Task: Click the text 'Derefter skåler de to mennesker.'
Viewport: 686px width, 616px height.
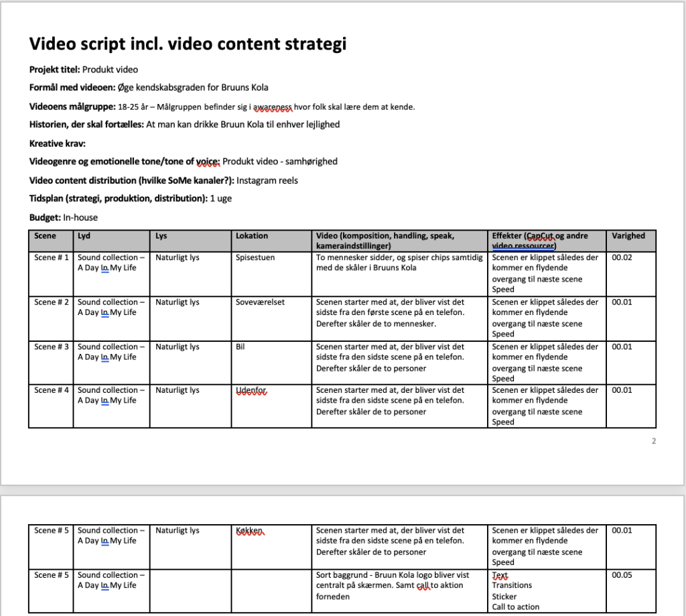Action: coord(376,324)
